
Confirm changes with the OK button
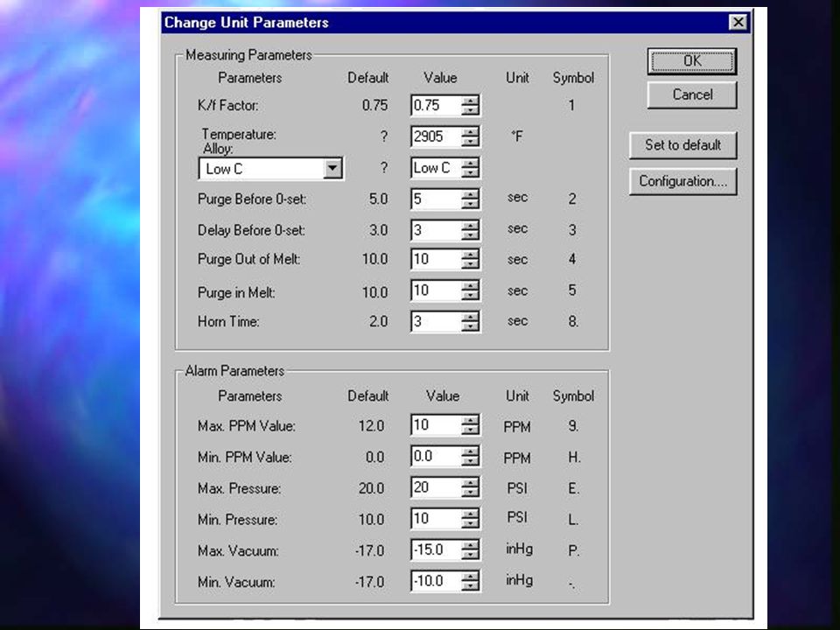691,61
